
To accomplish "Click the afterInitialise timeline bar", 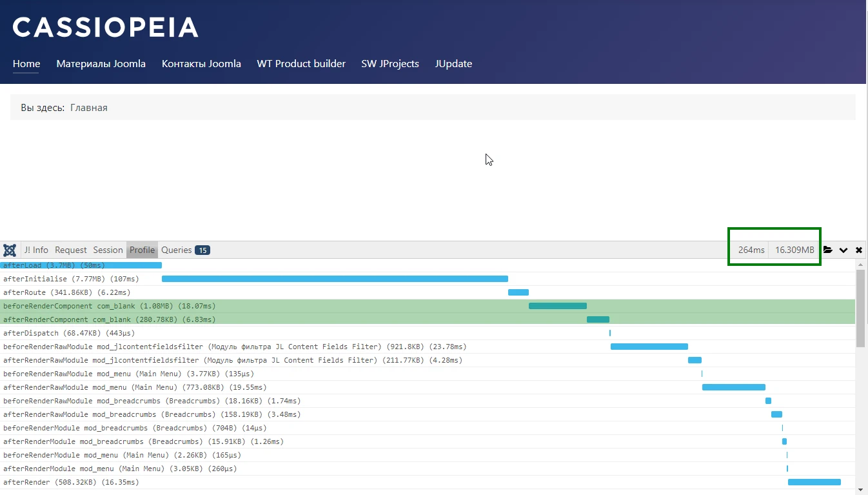I will click(335, 279).
